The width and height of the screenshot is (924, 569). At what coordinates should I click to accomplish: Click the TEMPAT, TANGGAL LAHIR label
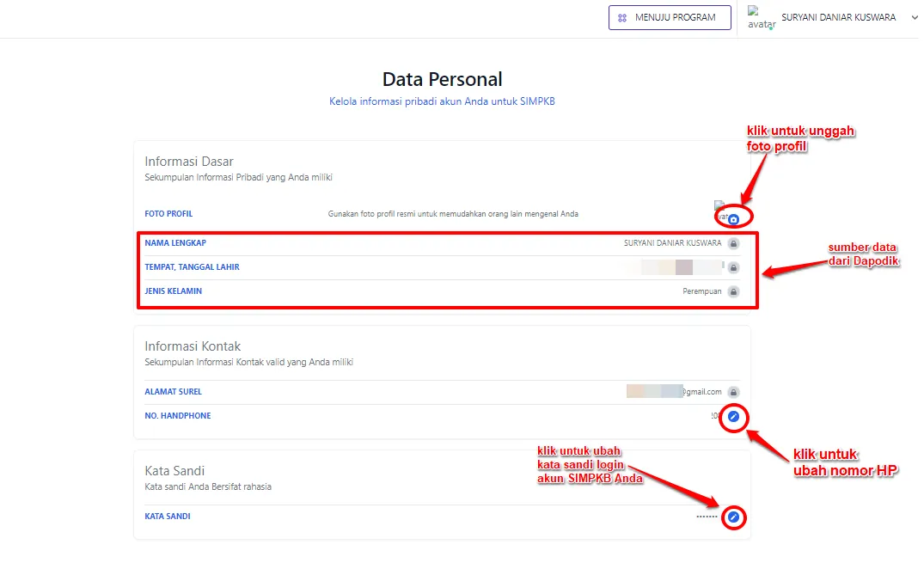click(x=192, y=267)
